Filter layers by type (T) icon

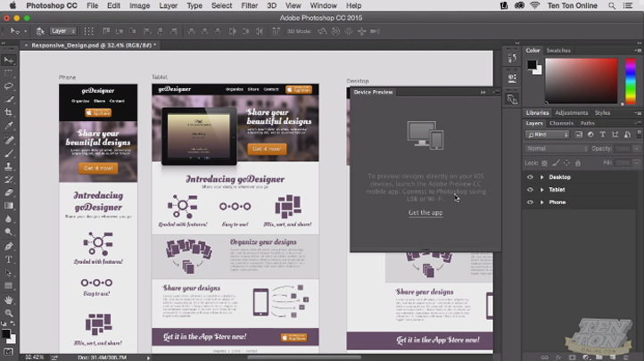point(602,135)
